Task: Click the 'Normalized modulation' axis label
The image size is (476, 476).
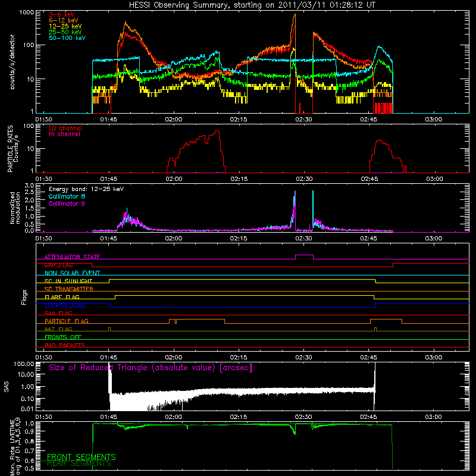Action: coord(15,208)
